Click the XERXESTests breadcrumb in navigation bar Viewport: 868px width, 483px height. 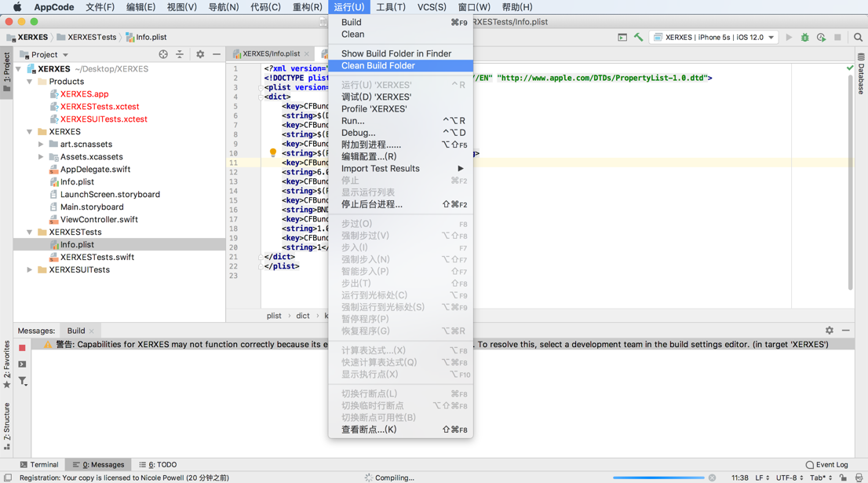coord(87,37)
